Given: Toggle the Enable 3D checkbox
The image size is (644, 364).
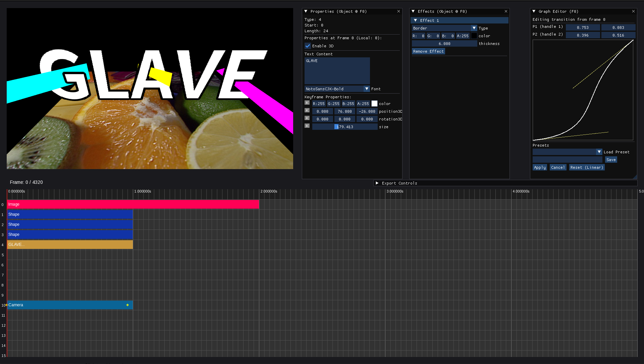Looking at the screenshot, I should [308, 46].
